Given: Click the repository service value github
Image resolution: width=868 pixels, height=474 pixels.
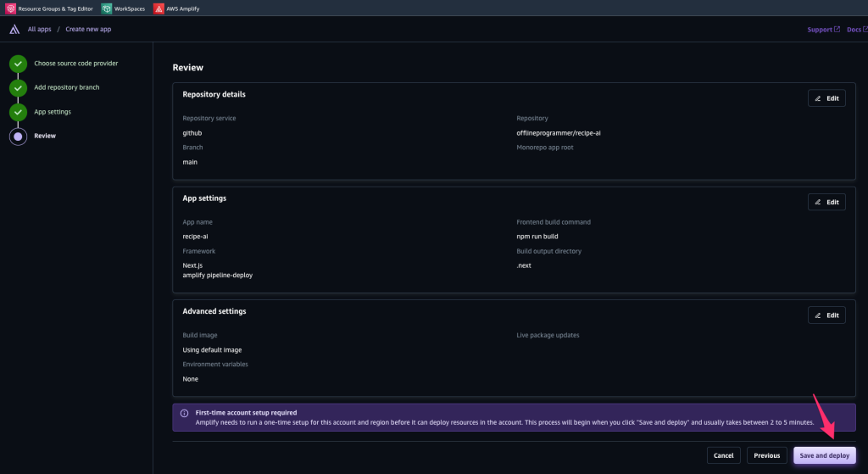Looking at the screenshot, I should click(x=192, y=133).
